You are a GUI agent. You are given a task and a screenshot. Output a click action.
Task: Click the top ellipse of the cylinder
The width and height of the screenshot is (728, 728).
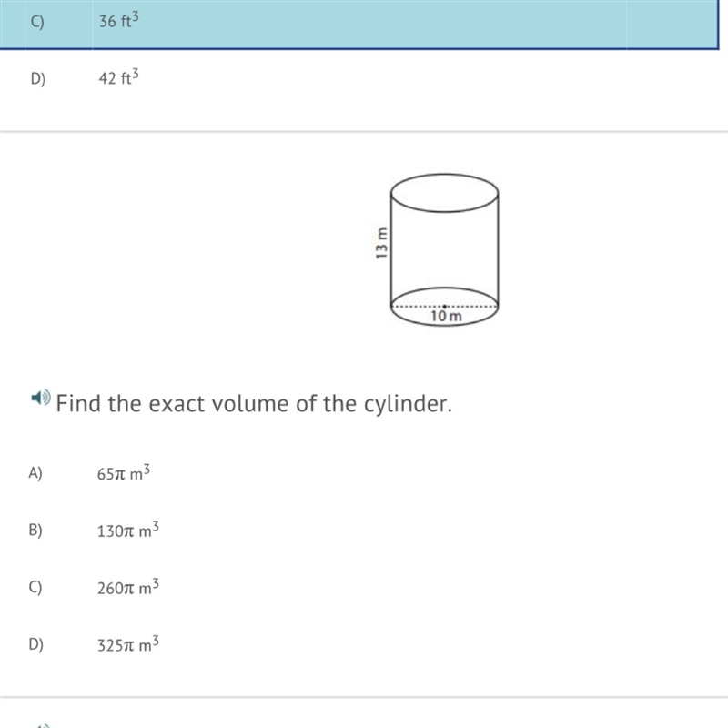pos(445,193)
